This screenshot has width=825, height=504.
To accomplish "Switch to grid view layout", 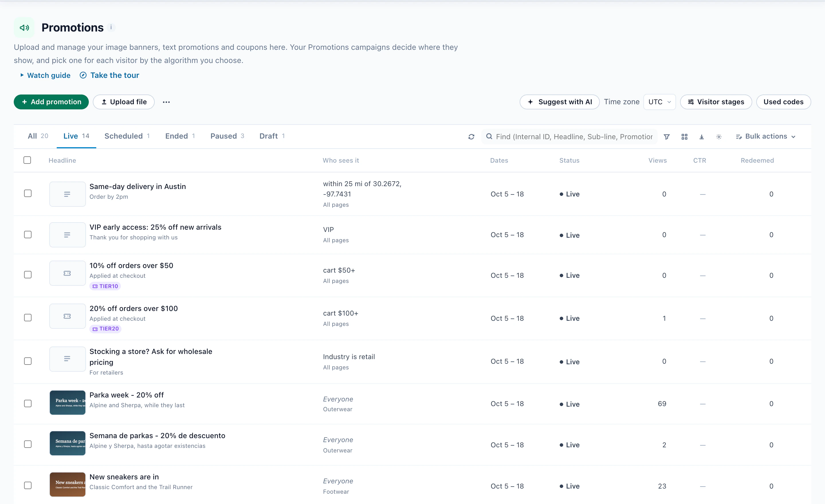I will [x=684, y=137].
